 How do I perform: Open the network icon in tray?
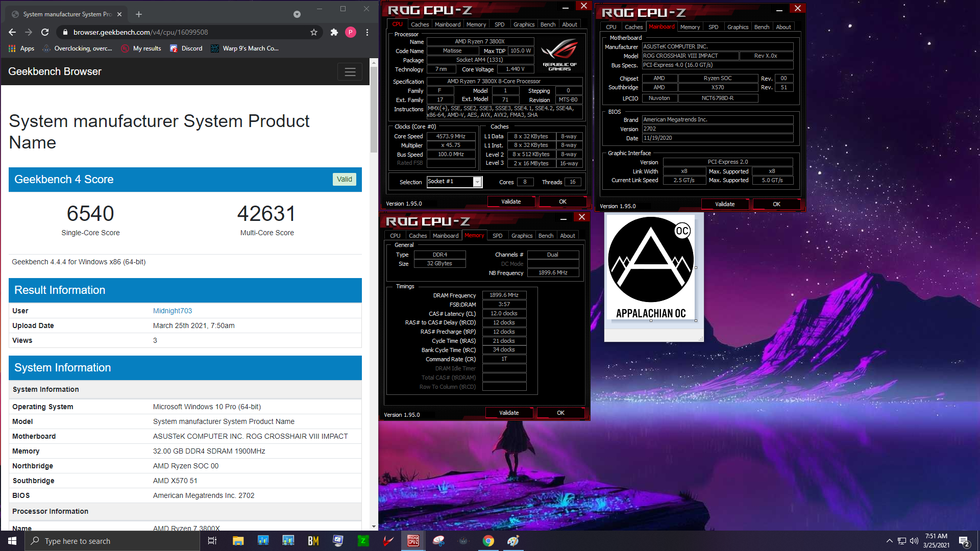tap(901, 541)
